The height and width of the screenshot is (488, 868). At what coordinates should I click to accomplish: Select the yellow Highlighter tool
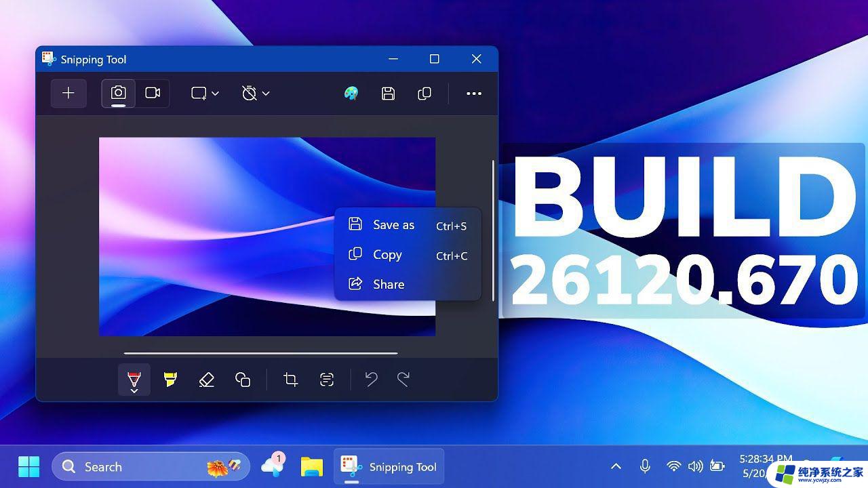pyautogui.click(x=170, y=380)
